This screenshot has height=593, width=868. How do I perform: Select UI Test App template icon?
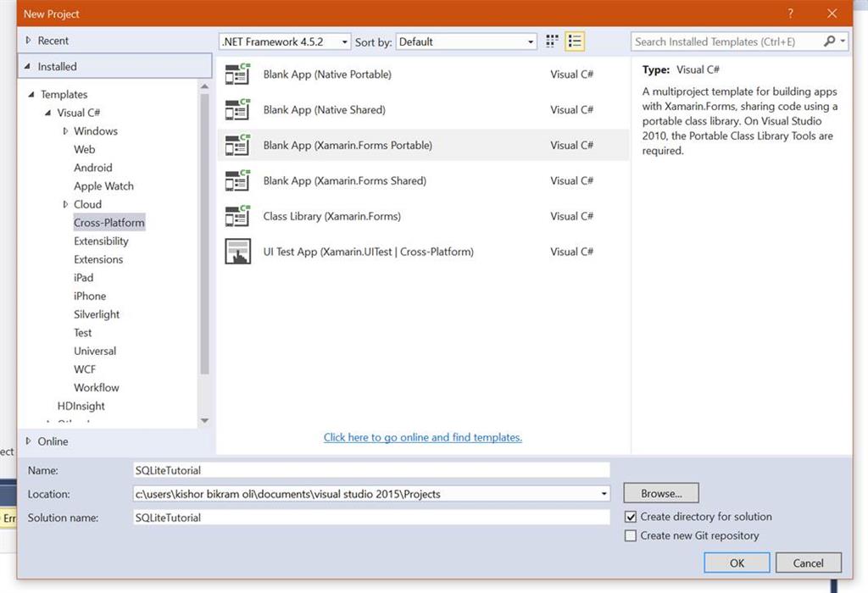pyautogui.click(x=237, y=251)
